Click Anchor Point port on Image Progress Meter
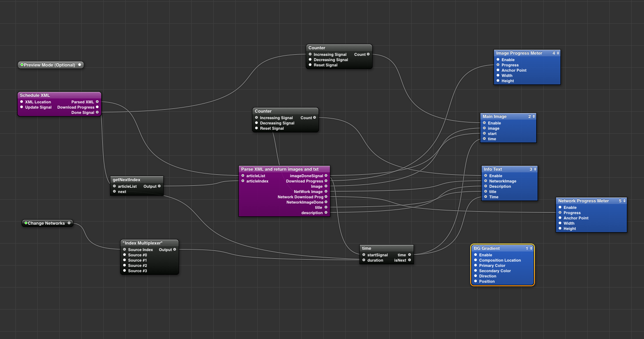The image size is (644, 339). [x=498, y=70]
